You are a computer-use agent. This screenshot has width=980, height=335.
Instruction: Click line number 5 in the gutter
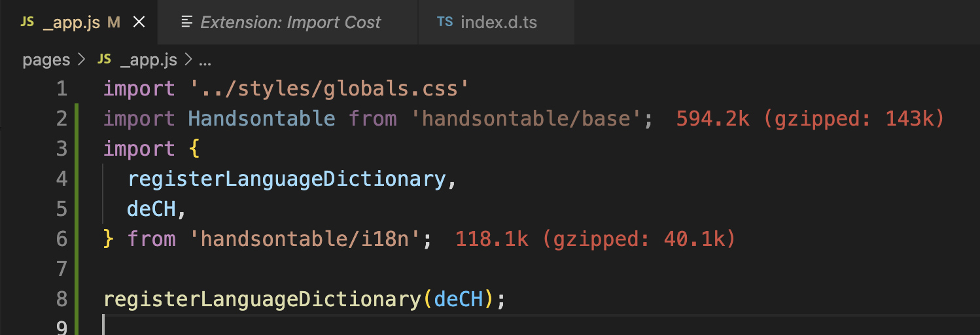pyautogui.click(x=61, y=209)
